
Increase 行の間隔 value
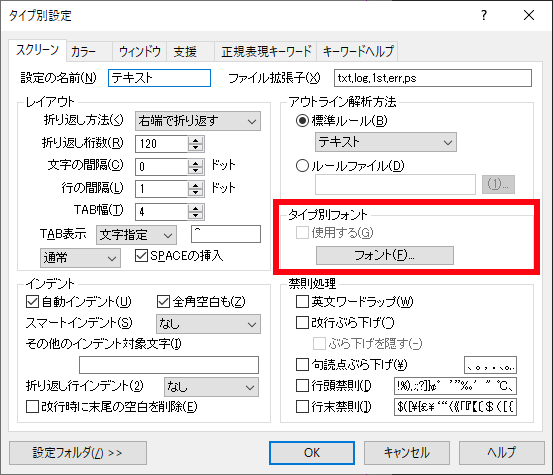(195, 185)
